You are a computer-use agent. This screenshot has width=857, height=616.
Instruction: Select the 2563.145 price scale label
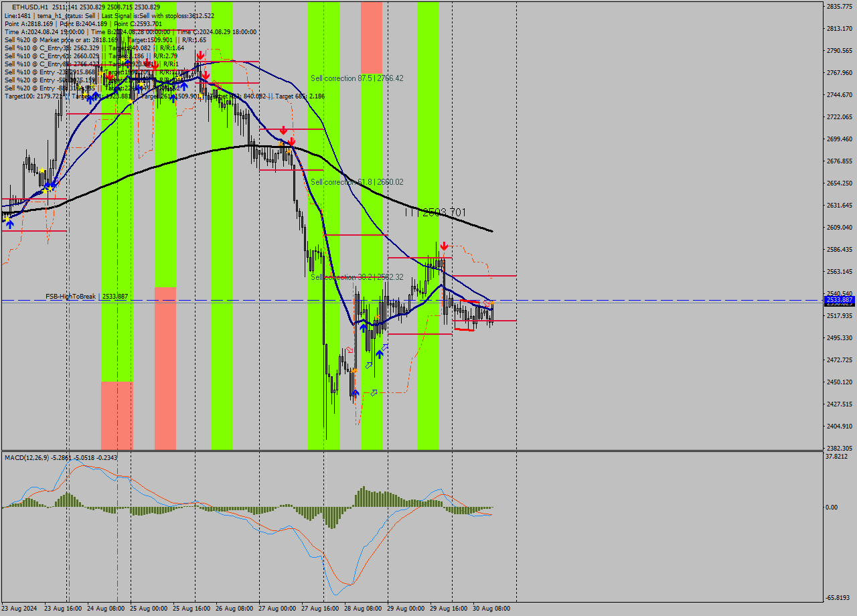click(x=840, y=272)
